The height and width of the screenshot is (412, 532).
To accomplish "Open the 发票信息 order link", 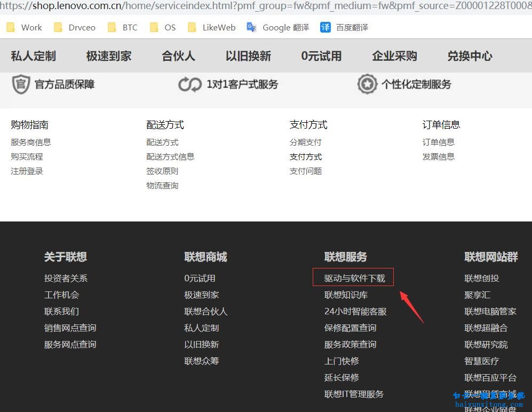I will coord(438,156).
